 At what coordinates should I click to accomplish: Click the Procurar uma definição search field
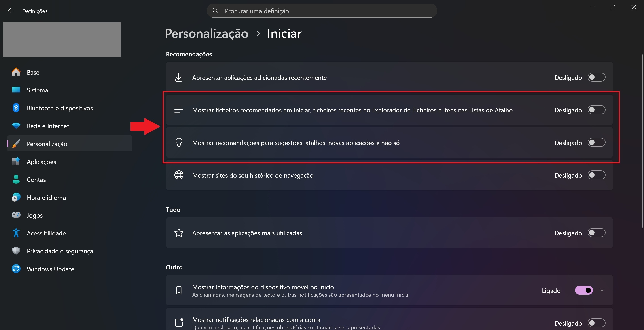pos(325,11)
